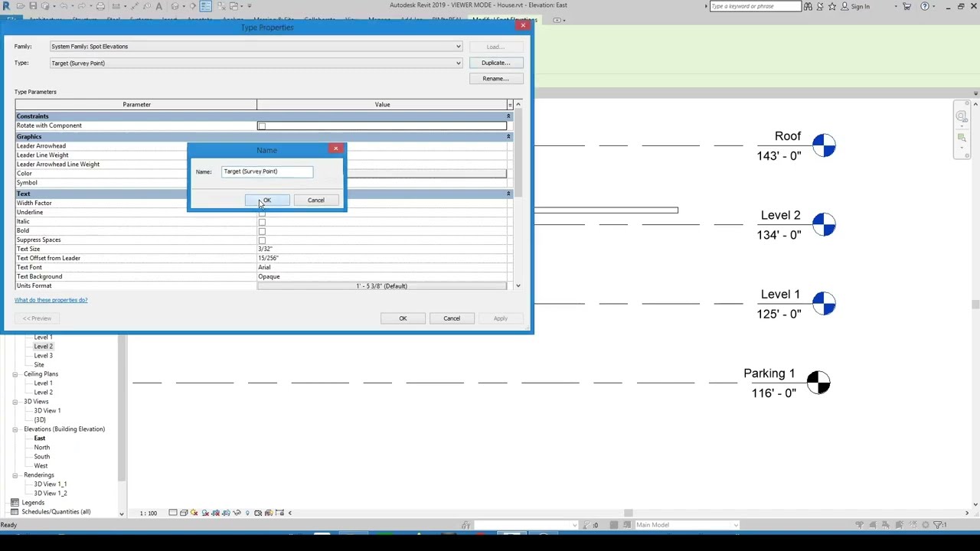Collapse the Renderings tree node
The image size is (980, 551).
[x=15, y=475]
